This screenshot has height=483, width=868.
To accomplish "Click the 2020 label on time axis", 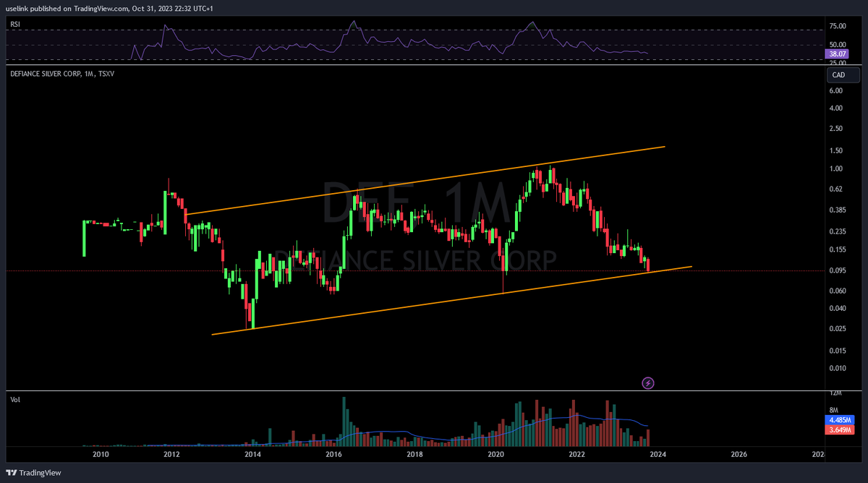I will pyautogui.click(x=495, y=455).
